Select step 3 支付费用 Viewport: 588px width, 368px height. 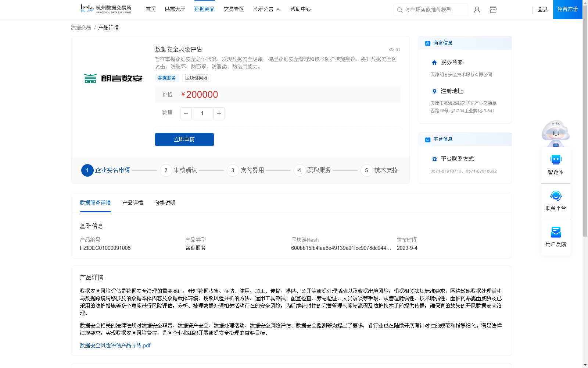pos(245,170)
